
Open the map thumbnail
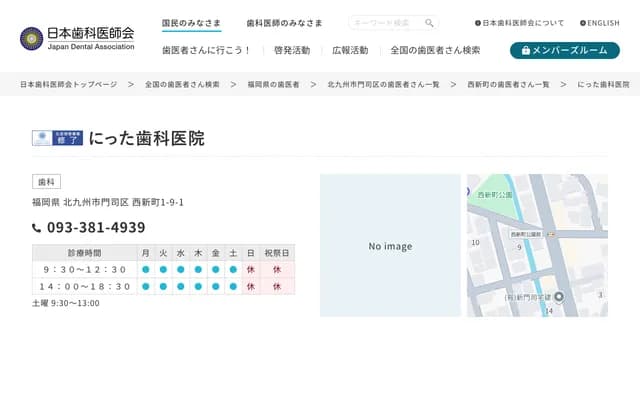click(x=537, y=246)
